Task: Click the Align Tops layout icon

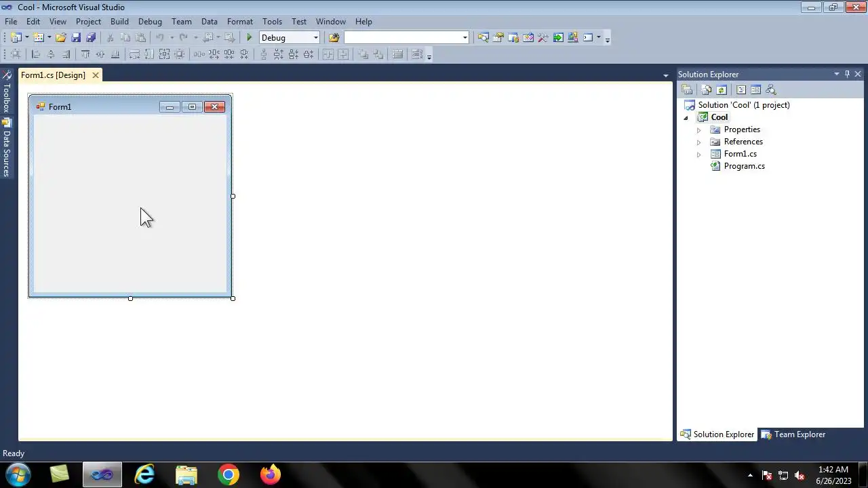Action: pos(85,54)
